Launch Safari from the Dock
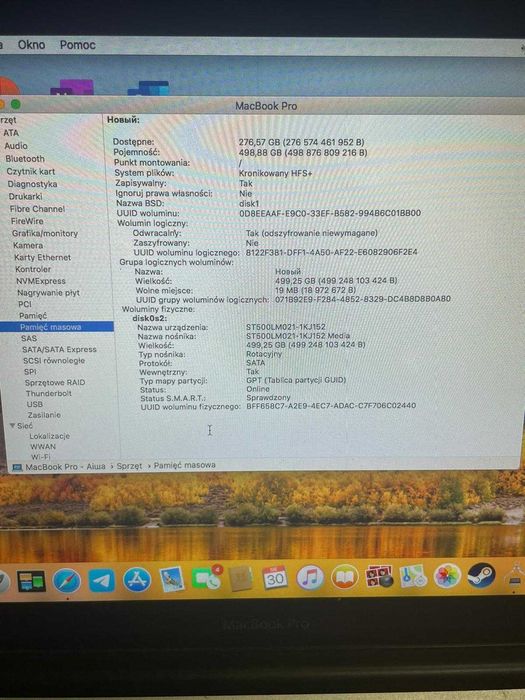This screenshot has height=700, width=525. 67,581
